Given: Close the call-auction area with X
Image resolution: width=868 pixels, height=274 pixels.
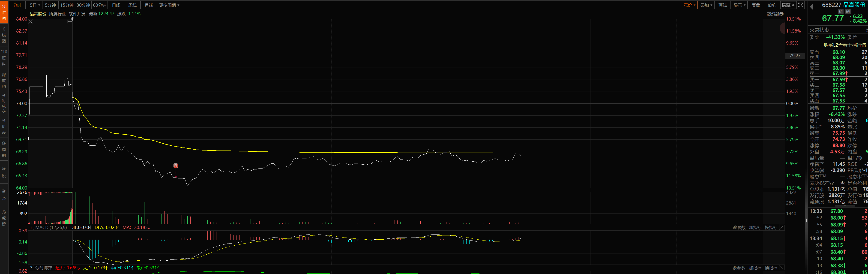Looking at the screenshot, I should click(x=31, y=21).
